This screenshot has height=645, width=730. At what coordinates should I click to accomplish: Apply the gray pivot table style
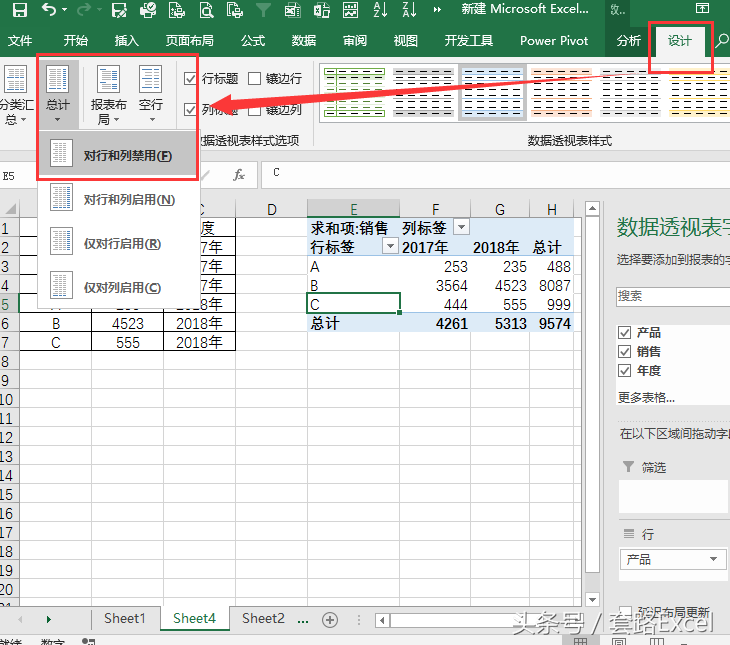click(x=423, y=92)
